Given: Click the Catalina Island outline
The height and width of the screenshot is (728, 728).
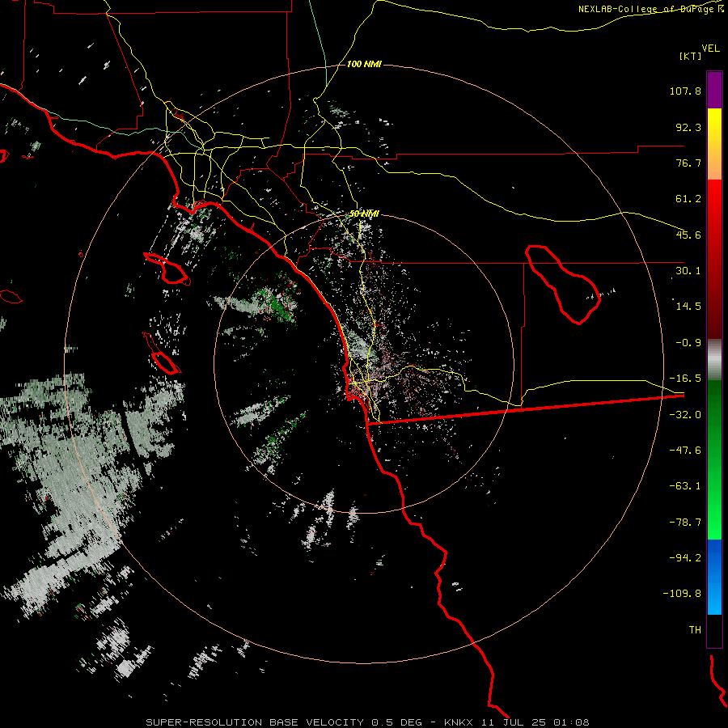Looking at the screenshot, I should [x=167, y=269].
